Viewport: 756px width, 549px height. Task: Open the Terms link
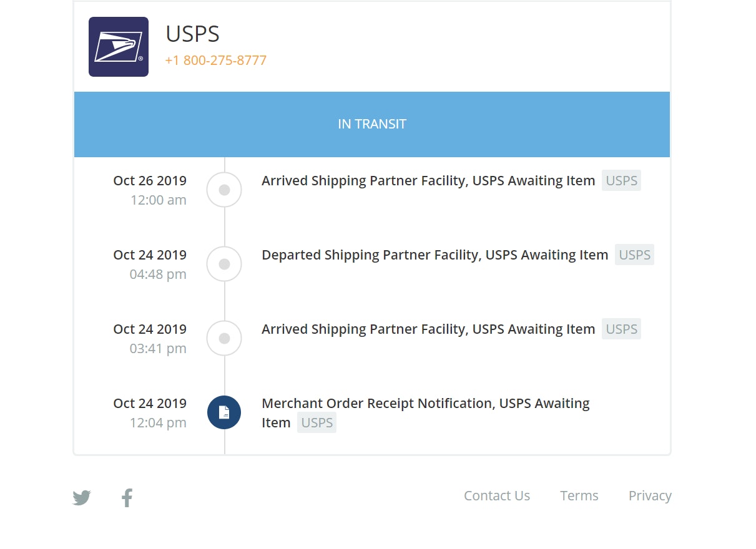579,496
